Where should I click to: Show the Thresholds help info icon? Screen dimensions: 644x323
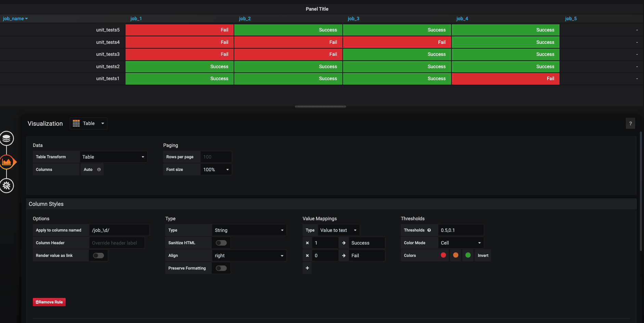pyautogui.click(x=429, y=230)
